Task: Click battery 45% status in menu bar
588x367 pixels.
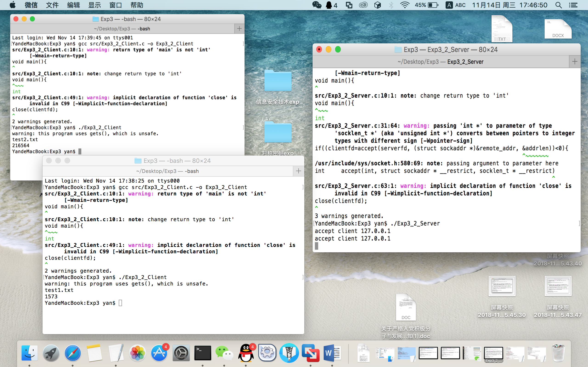Action: (x=426, y=5)
